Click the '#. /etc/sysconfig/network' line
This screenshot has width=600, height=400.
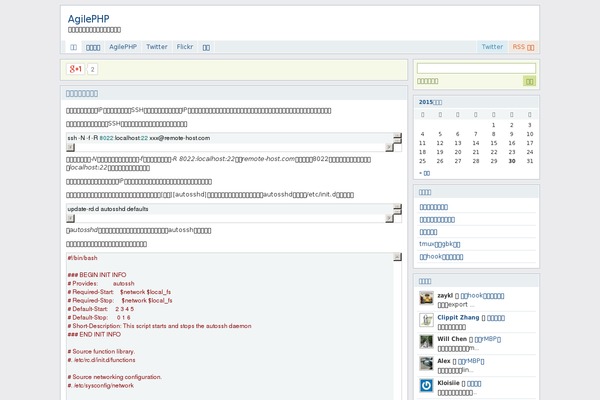(101, 385)
